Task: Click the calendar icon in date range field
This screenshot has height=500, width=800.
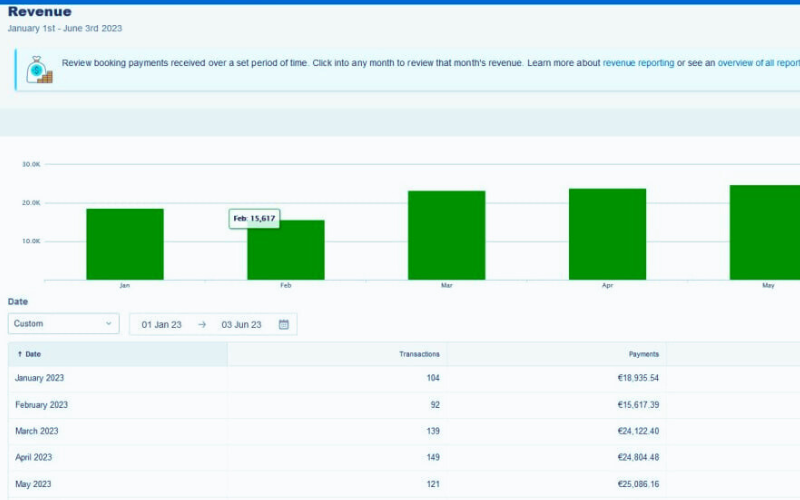Action: pyautogui.click(x=284, y=324)
